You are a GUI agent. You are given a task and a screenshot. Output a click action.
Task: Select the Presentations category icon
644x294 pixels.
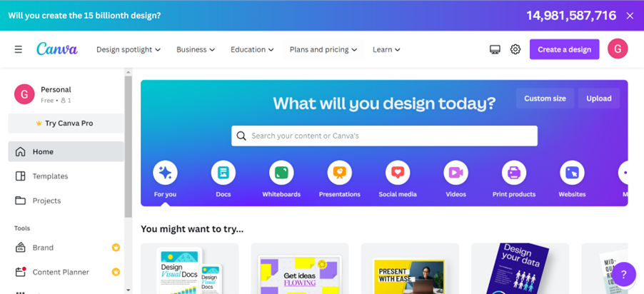340,173
